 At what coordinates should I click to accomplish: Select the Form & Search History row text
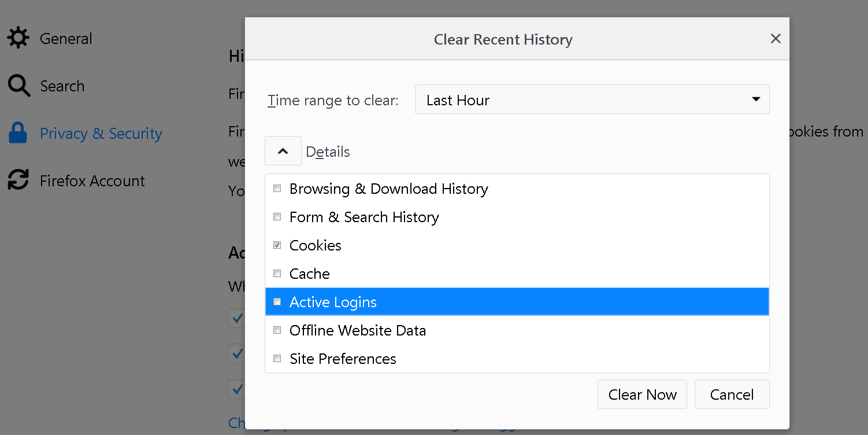[364, 217]
